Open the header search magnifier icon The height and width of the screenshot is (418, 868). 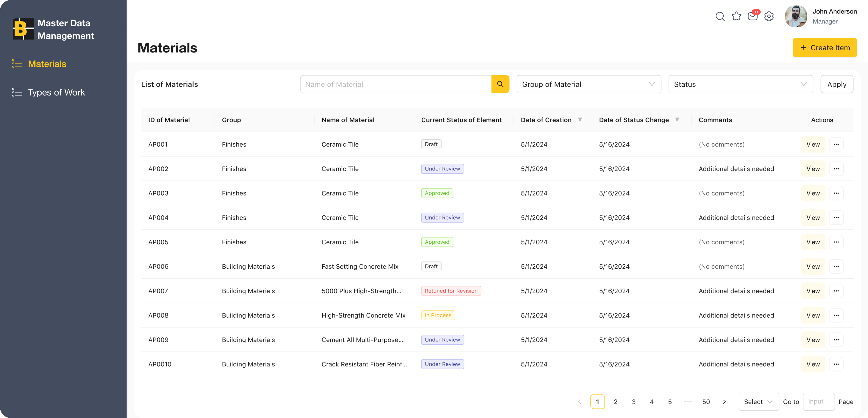720,16
